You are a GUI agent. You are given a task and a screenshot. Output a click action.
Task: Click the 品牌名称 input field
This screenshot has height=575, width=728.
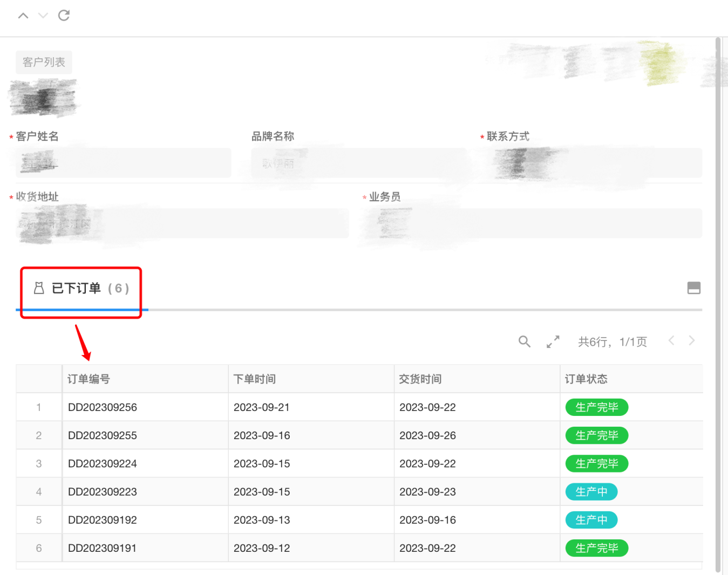point(358,163)
